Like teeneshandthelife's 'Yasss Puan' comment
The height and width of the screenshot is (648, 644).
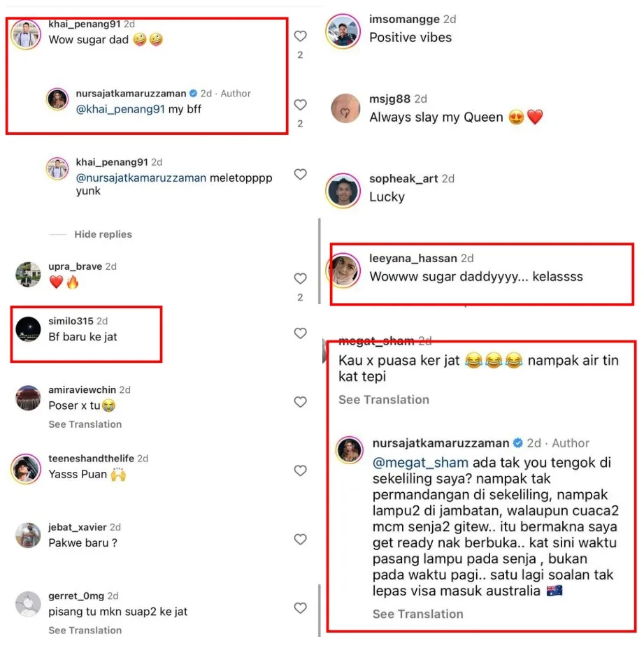(300, 470)
